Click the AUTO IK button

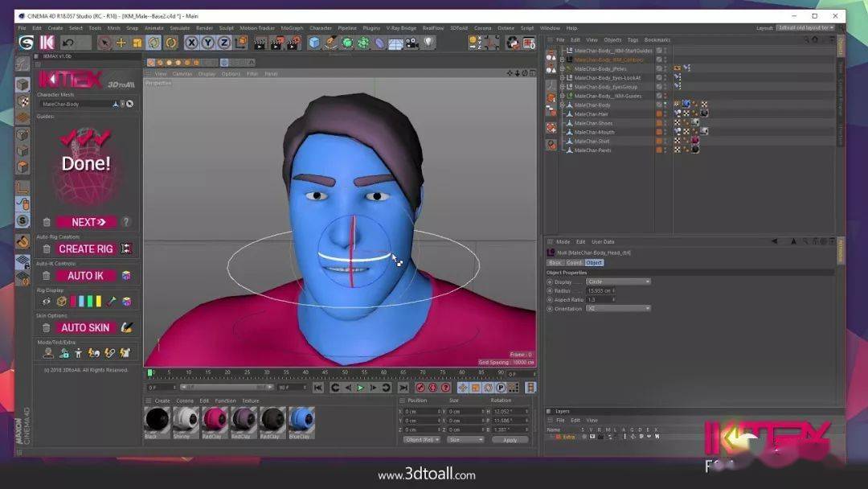pos(85,276)
